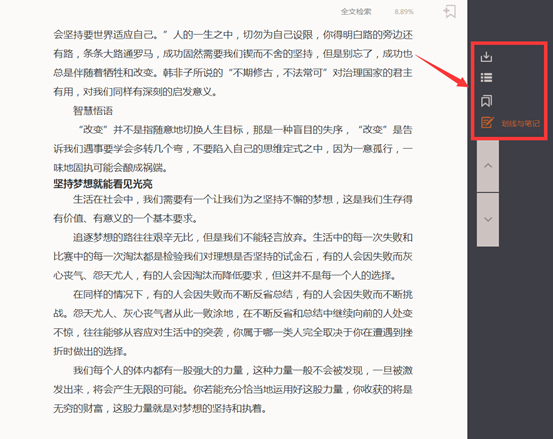Click the paragraph starting 生活在社会中

[x=233, y=209]
